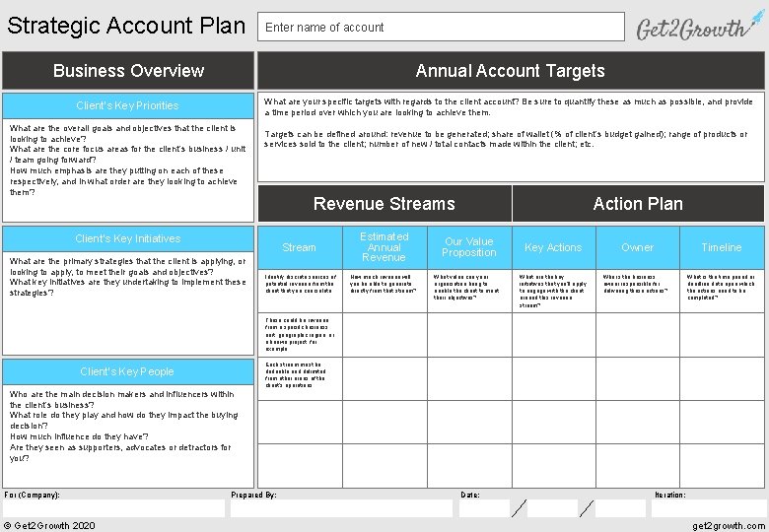Click the Key Actions column header
The height and width of the screenshot is (532, 769).
(554, 247)
